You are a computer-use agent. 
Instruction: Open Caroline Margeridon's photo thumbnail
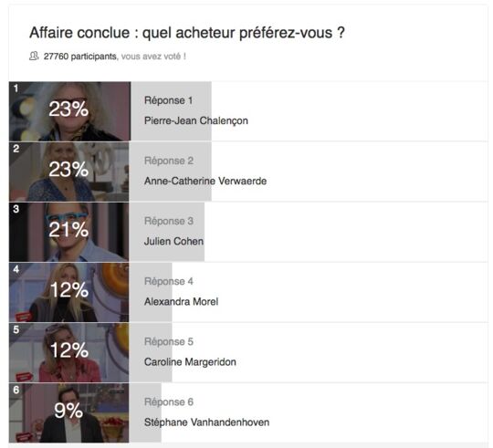pos(68,352)
